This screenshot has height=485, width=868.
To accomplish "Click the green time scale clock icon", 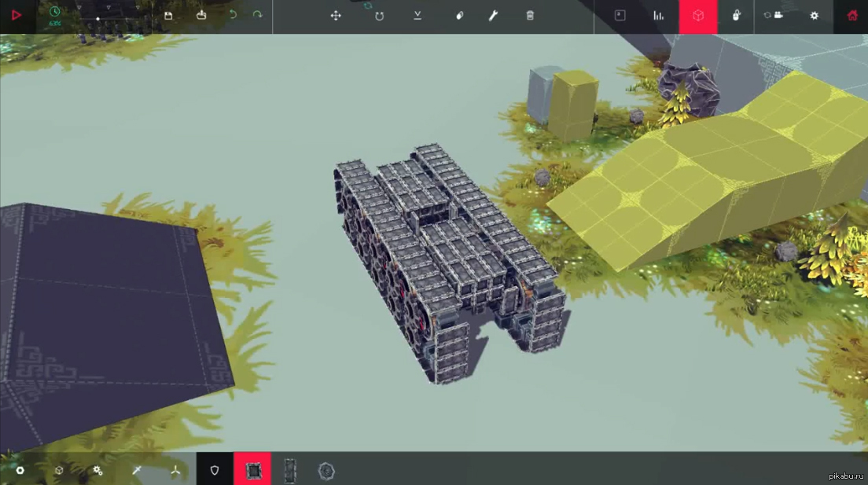I will click(x=54, y=12).
